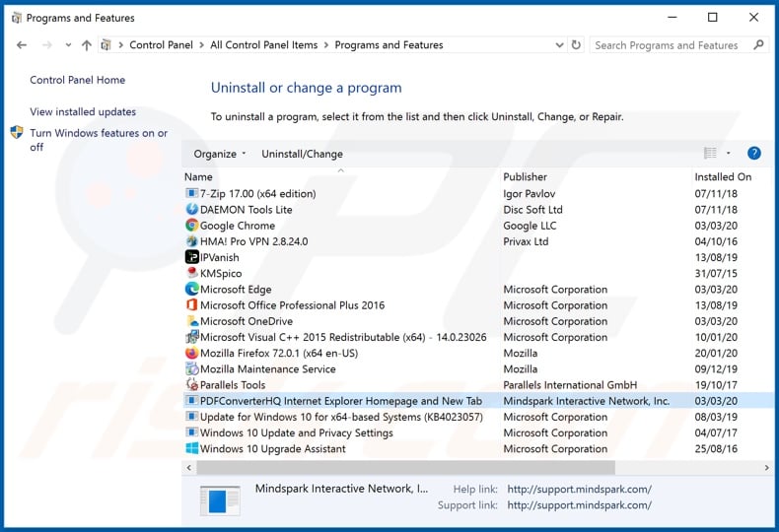779x532 pixels.
Task: Click the forward navigation arrow
Action: click(47, 45)
